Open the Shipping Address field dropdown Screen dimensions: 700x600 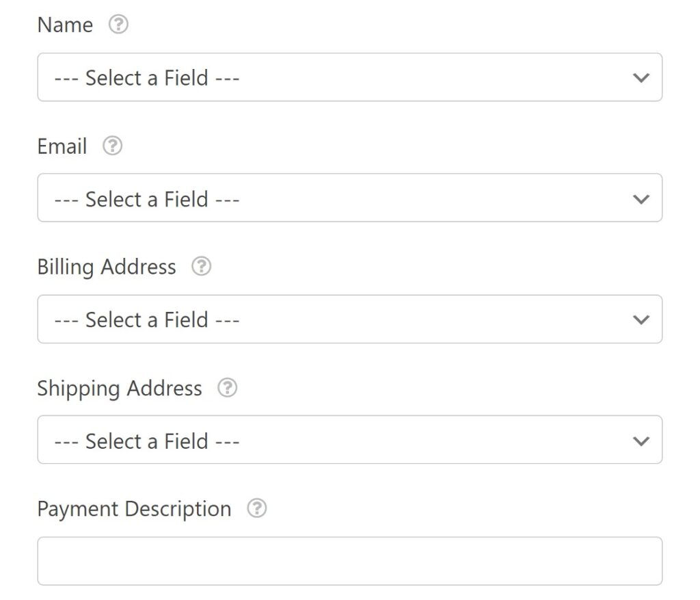pyautogui.click(x=350, y=440)
